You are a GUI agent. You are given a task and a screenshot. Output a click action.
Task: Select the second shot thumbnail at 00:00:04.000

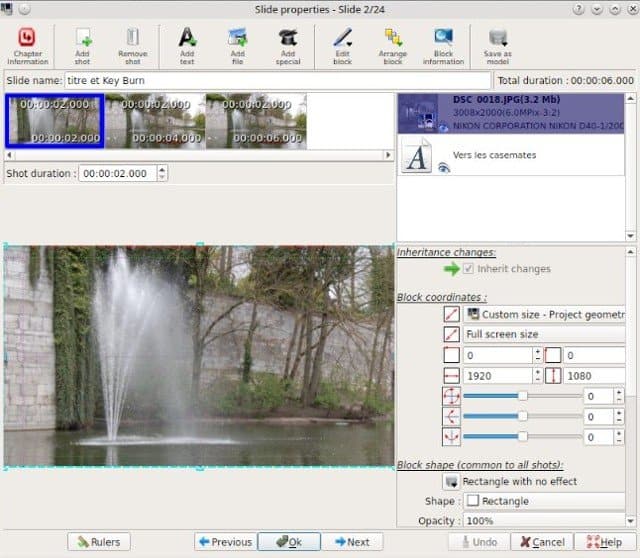[x=155, y=121]
